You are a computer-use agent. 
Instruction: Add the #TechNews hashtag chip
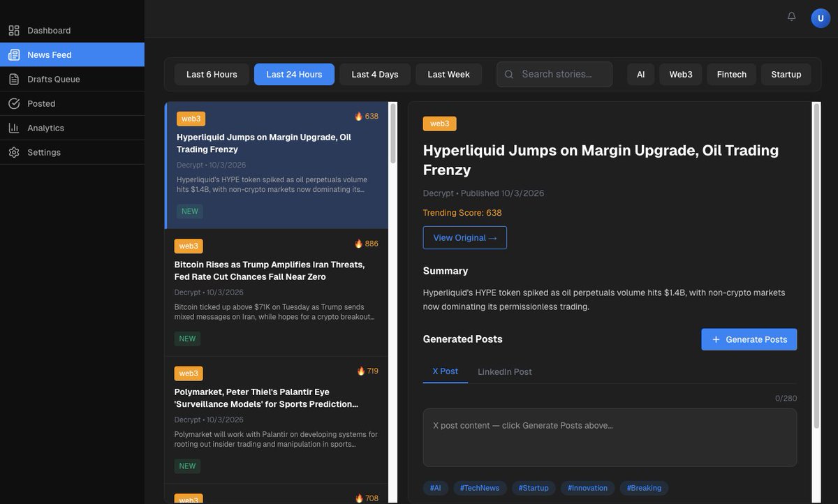(x=480, y=488)
